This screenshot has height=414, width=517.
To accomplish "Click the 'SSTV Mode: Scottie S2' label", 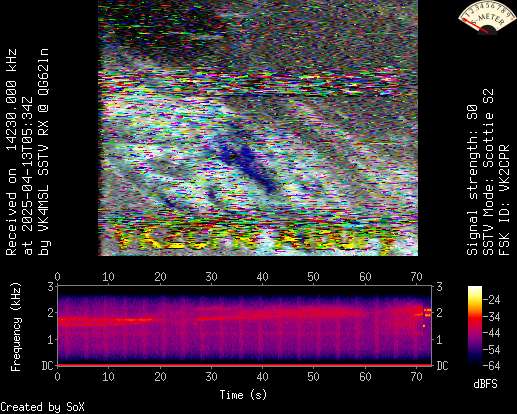I will [x=488, y=172].
